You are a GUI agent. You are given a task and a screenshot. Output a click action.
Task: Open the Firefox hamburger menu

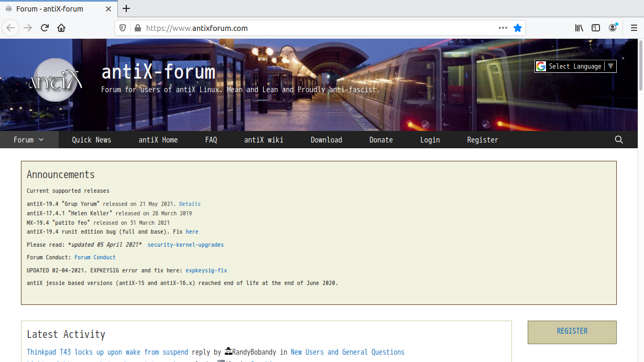coord(634,28)
